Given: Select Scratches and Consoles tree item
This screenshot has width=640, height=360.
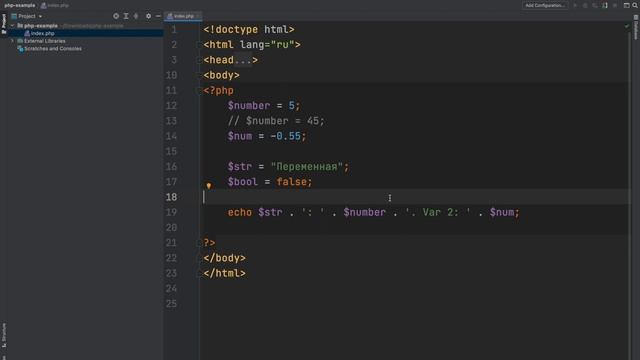Looking at the screenshot, I should point(53,49).
